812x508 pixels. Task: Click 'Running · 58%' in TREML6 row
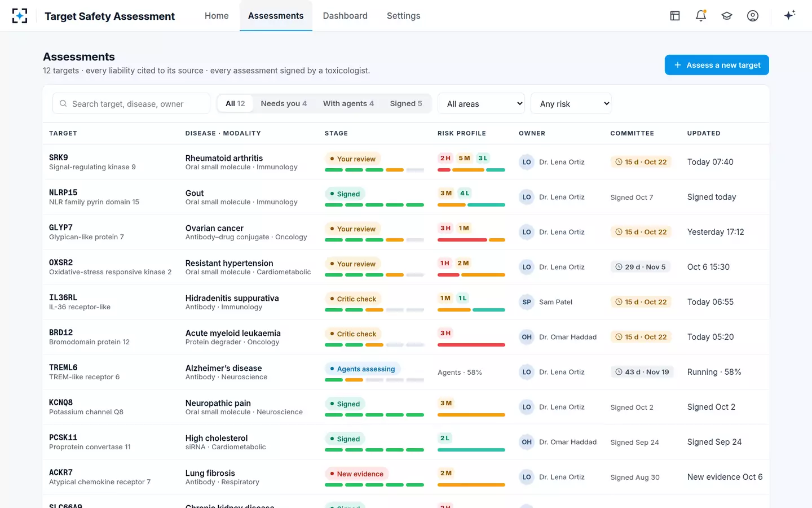pyautogui.click(x=714, y=372)
